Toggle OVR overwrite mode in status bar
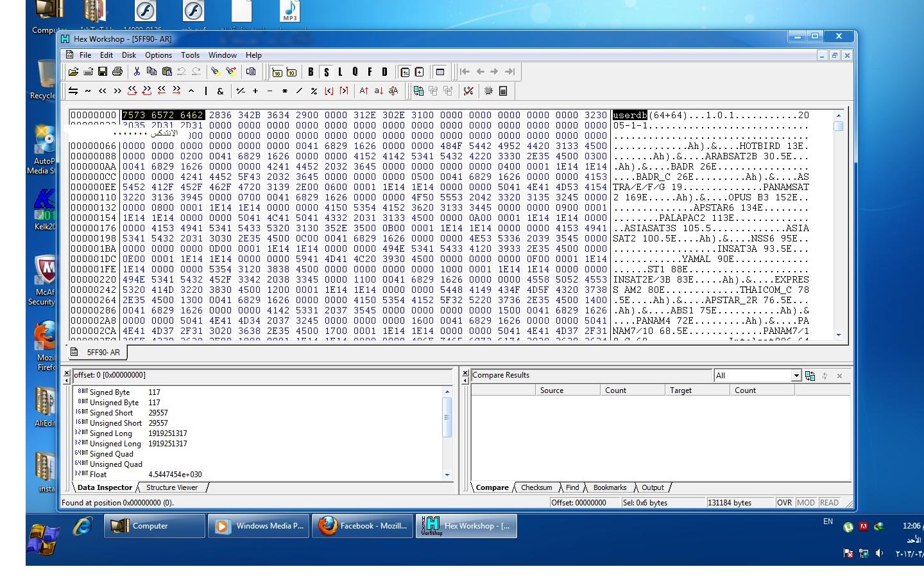Screen dimensions: 924x578 pyautogui.click(x=784, y=503)
